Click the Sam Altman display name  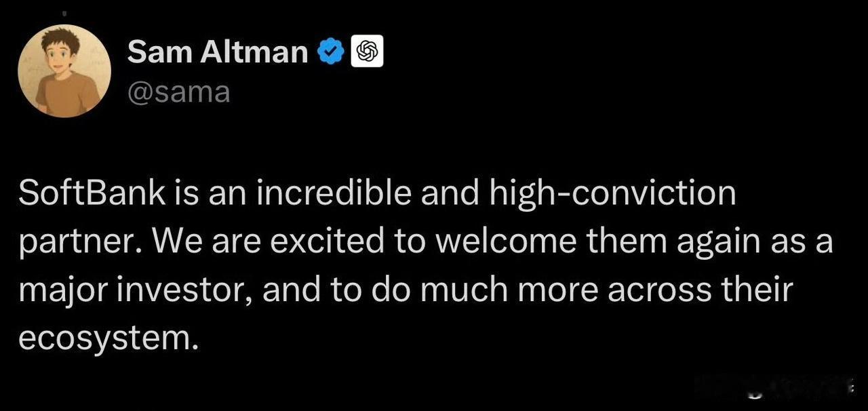(x=217, y=52)
